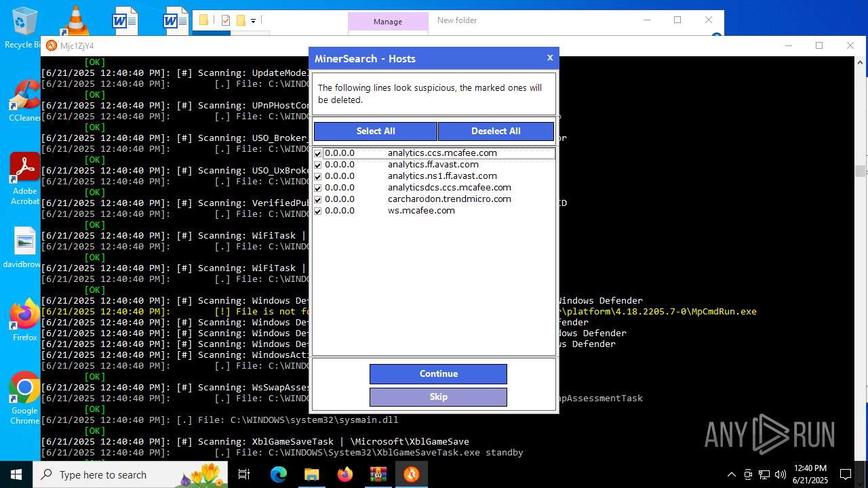Launch Microsoft Edge from taskbar
This screenshot has width=868, height=488.
tap(279, 474)
